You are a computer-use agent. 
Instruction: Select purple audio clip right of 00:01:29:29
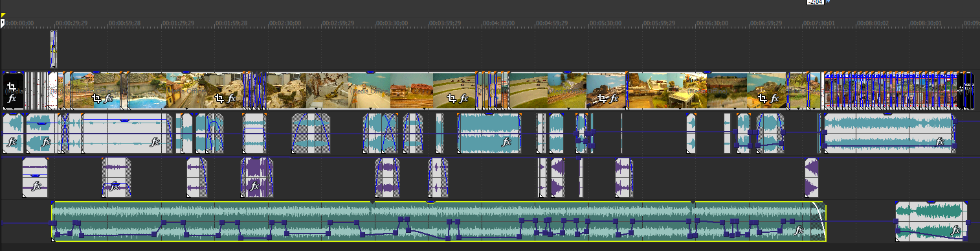pyautogui.click(x=197, y=177)
